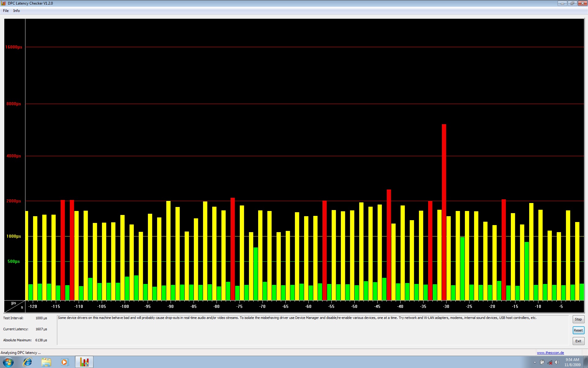
Task: Click the driver warning message text box
Action: point(313,330)
